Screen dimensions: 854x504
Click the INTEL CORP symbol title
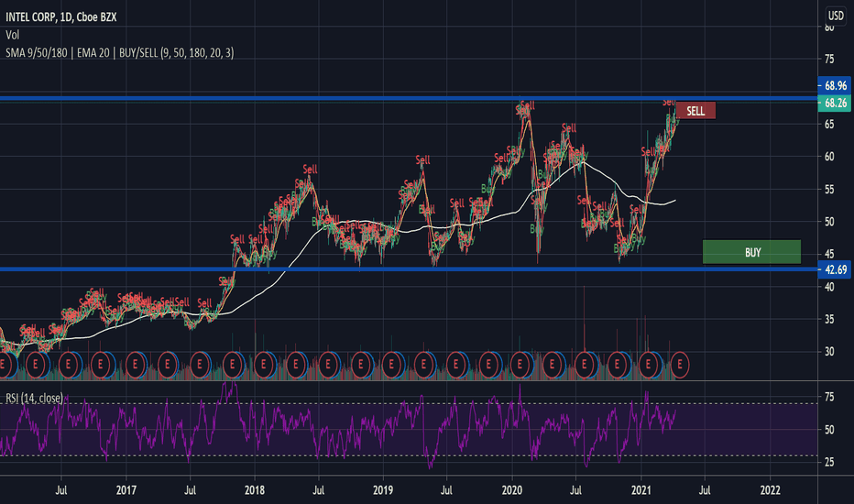[61, 17]
